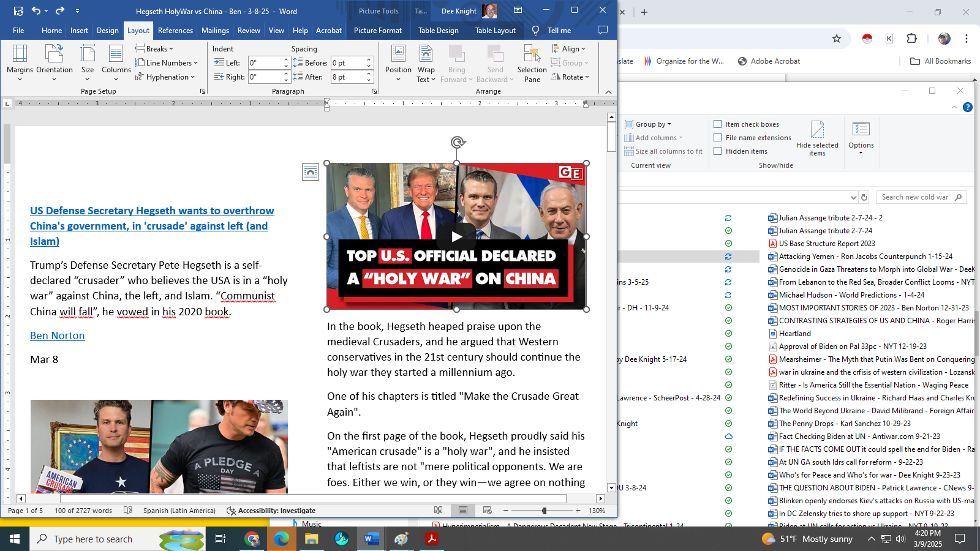980x551 pixels.
Task: Open Adobe Acrobat from the taskbar
Action: [x=432, y=539]
